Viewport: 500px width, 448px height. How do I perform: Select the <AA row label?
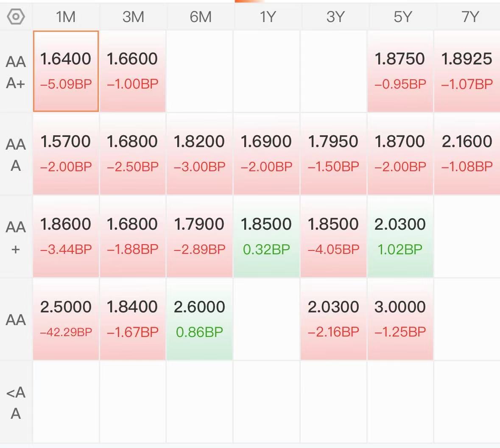click(x=16, y=402)
